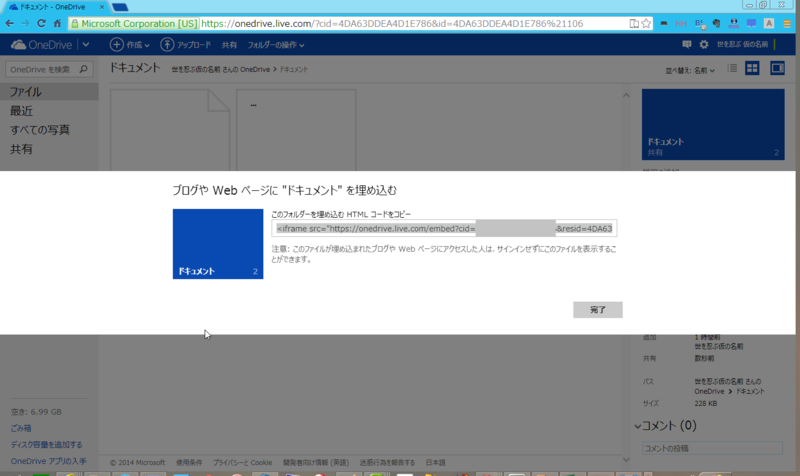
Task: Open the 作成 (Create) dropdown
Action: coord(130,45)
